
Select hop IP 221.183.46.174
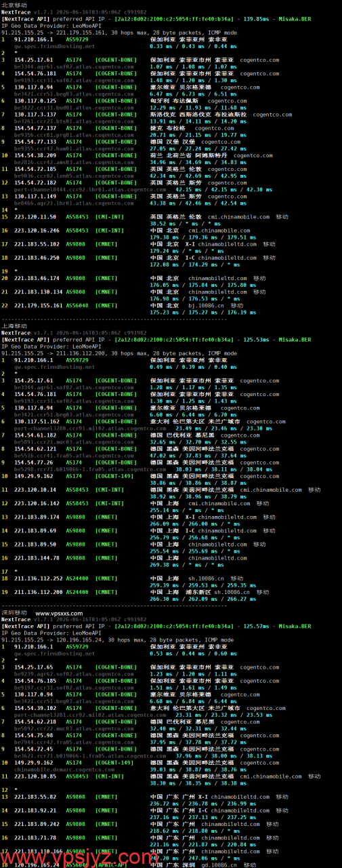37,278
